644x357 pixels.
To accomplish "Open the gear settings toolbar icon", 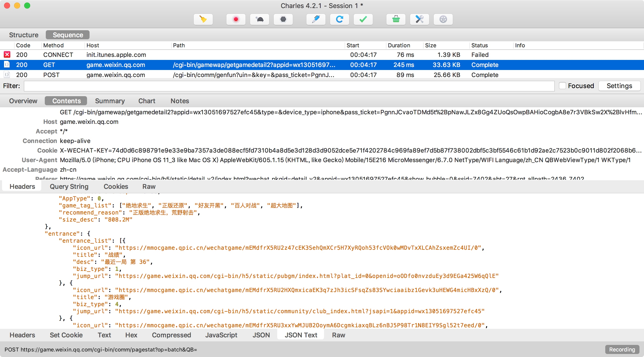I will (x=443, y=19).
